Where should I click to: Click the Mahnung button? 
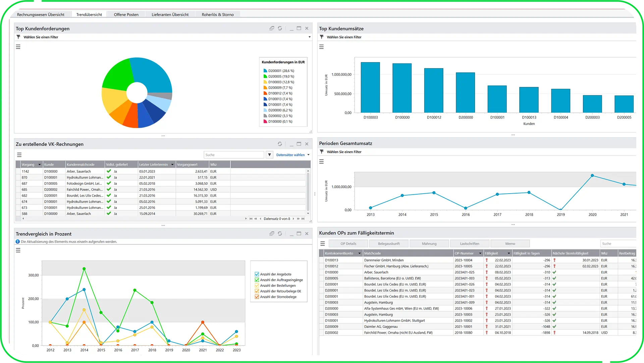coord(429,244)
